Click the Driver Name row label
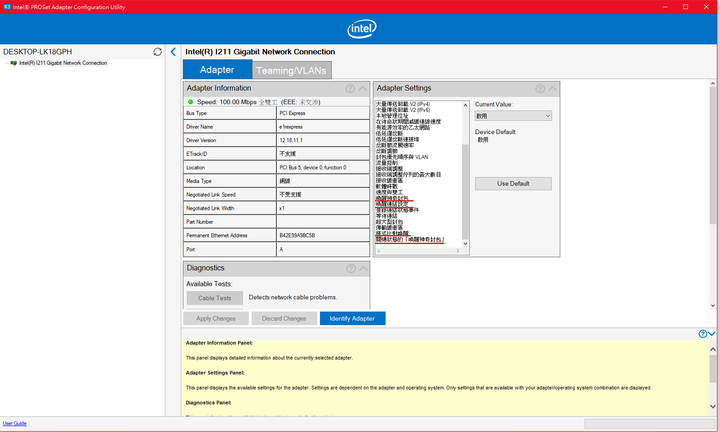 [199, 127]
